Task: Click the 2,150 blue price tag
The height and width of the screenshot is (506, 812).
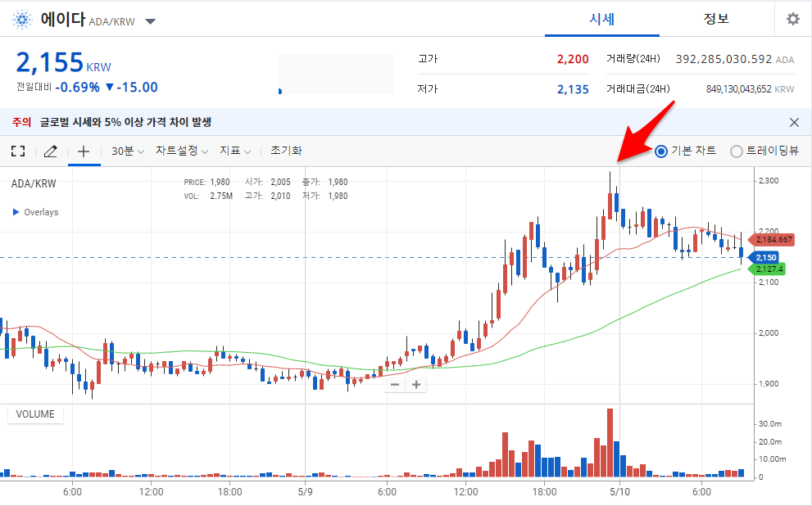Action: click(x=764, y=258)
